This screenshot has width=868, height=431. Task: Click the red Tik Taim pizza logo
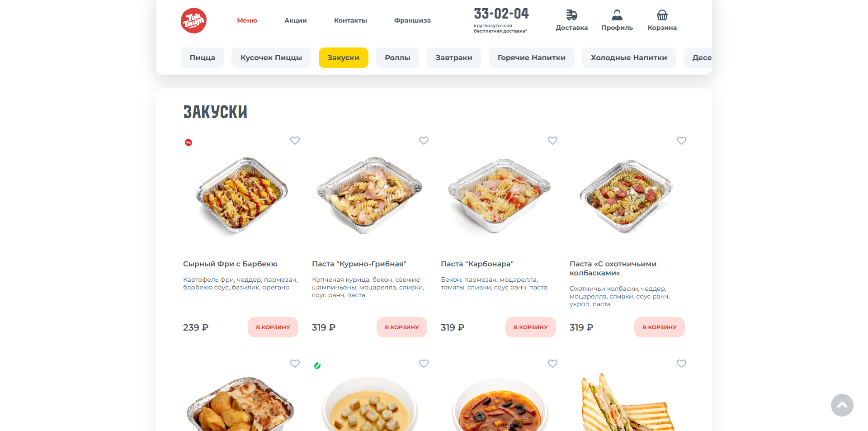193,20
